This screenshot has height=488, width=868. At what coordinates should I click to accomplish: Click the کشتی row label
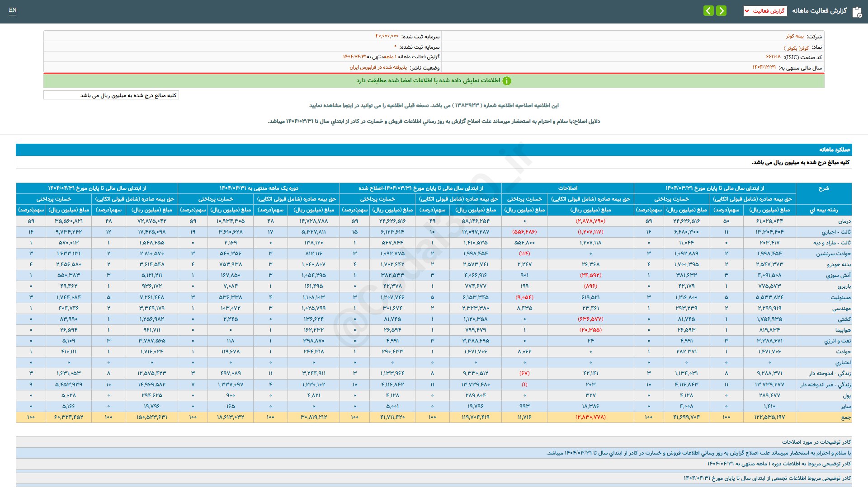[844, 319]
